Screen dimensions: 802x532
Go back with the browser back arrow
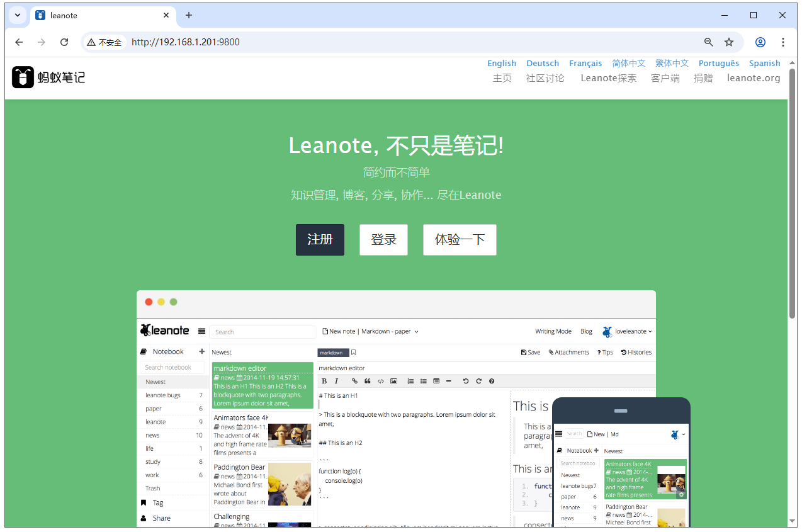tap(20, 42)
